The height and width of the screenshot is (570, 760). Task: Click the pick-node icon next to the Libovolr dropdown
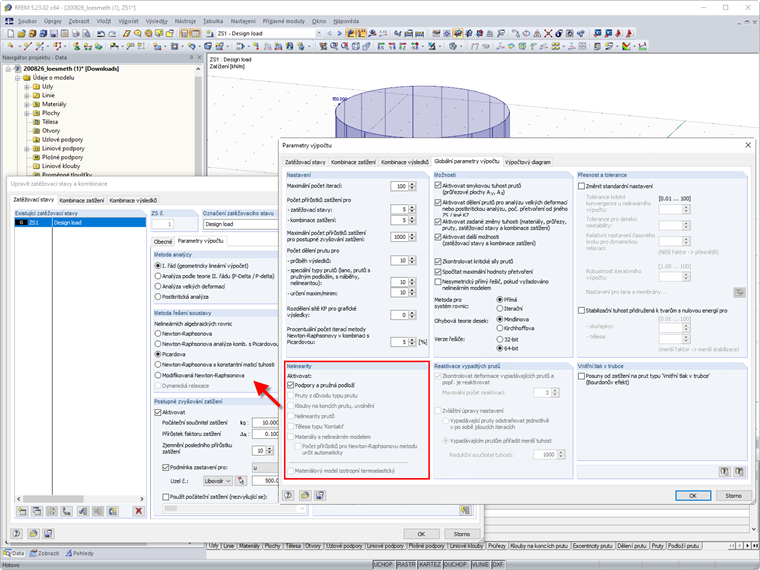241,481
